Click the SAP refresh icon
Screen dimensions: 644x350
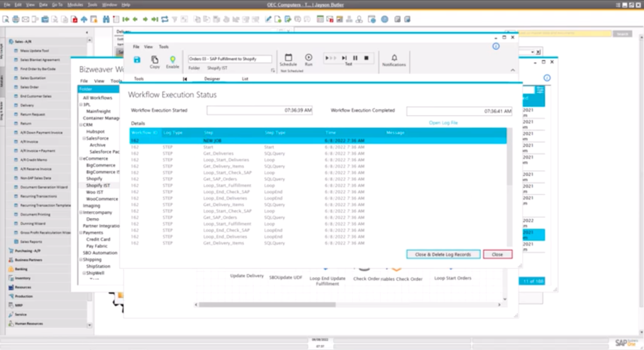point(165,19)
